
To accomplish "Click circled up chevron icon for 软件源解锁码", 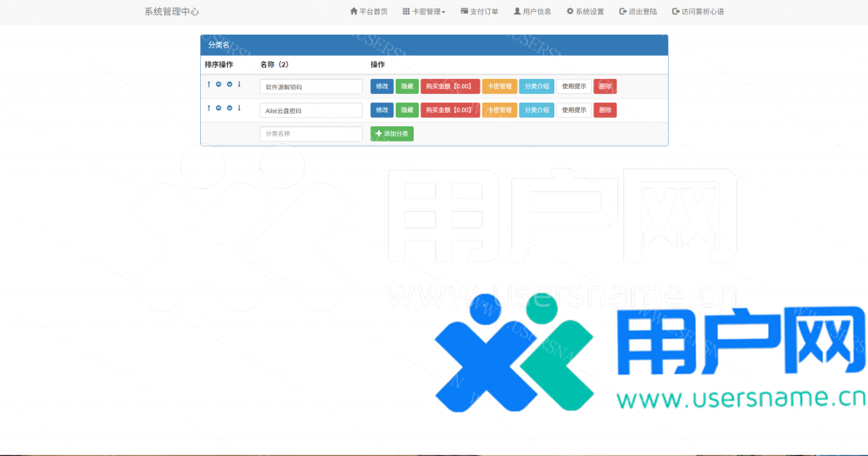I will pos(219,85).
